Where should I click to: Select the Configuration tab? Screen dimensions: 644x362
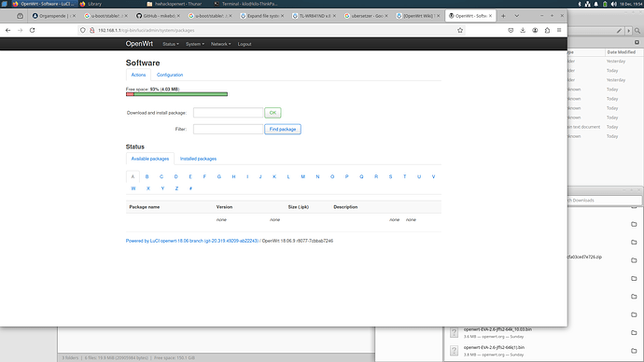pos(170,75)
